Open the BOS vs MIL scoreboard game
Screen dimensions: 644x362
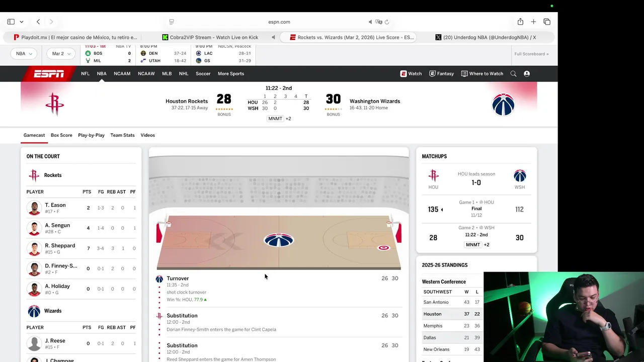click(108, 54)
